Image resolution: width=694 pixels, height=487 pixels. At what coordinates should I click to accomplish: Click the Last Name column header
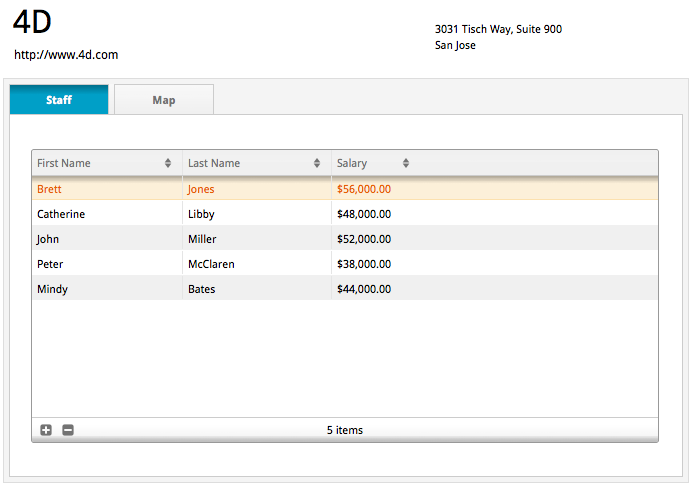tap(214, 163)
